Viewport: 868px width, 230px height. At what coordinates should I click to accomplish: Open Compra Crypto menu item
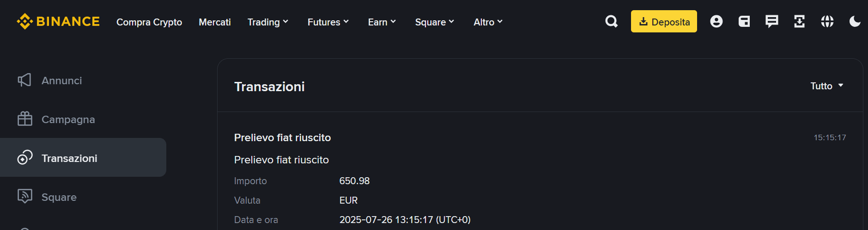(x=149, y=22)
